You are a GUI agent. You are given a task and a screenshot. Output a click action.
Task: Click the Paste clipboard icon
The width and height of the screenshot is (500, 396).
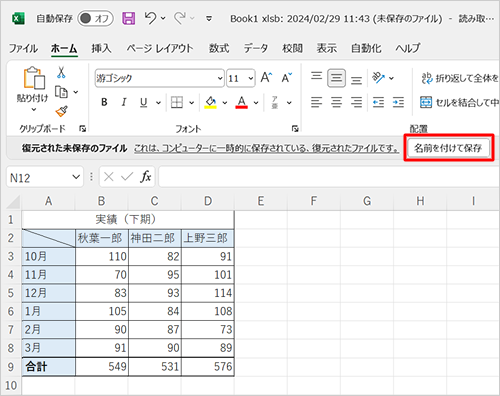coord(34,78)
